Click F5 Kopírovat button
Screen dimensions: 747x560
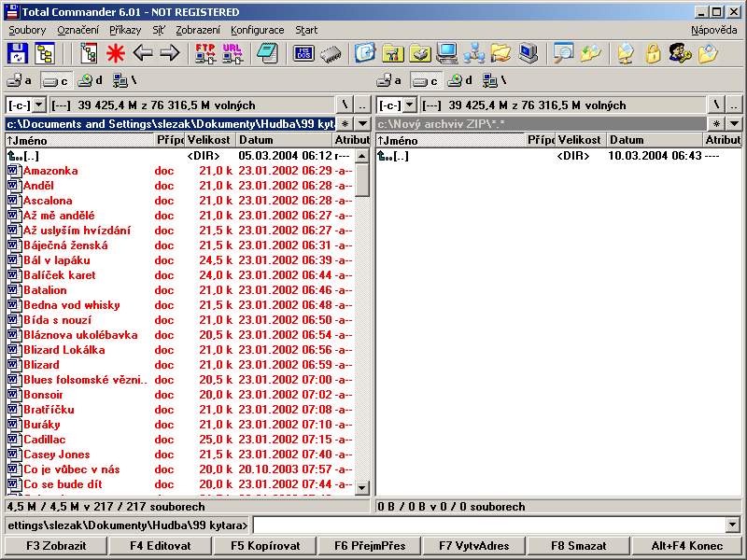[x=265, y=546]
